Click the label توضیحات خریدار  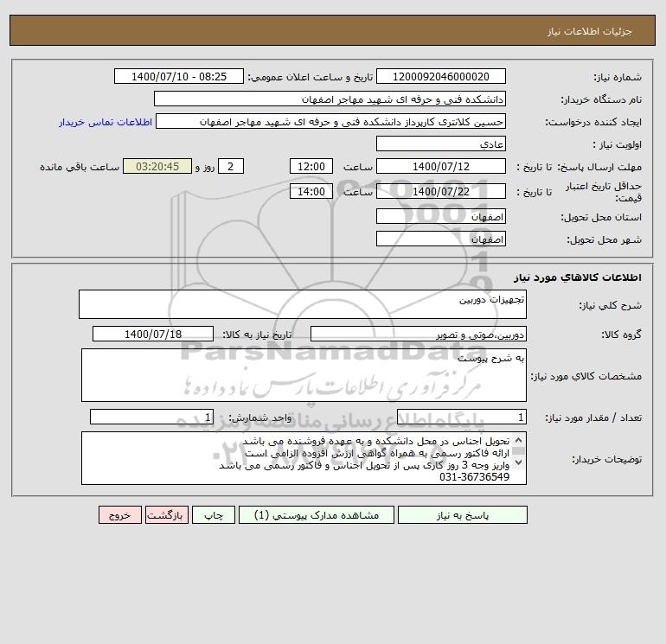coord(606,459)
